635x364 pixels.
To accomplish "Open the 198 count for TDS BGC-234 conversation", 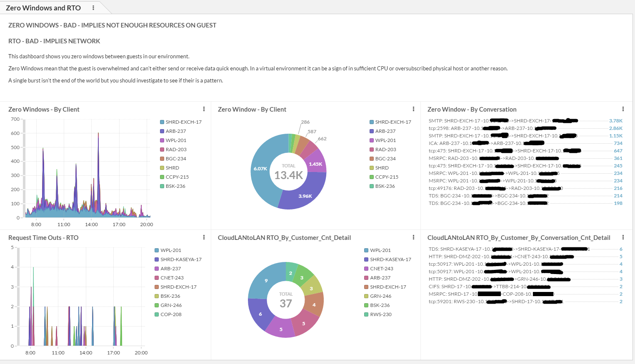I will click(618, 203).
